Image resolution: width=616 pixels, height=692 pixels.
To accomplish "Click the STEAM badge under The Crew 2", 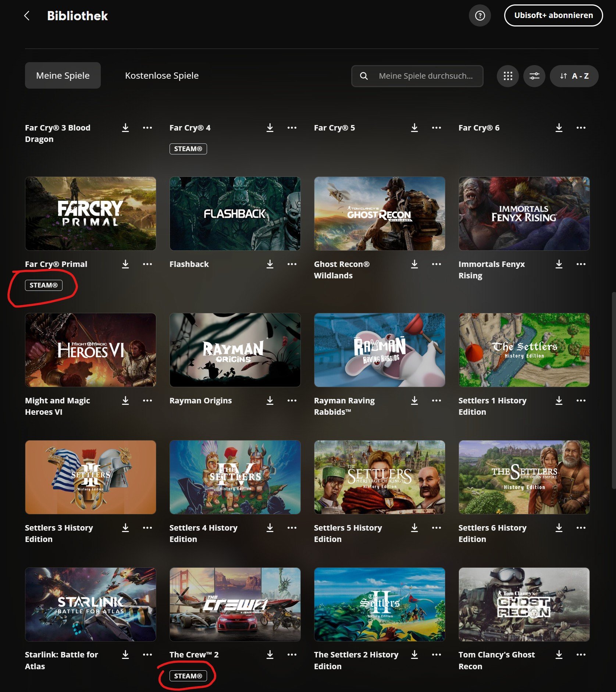I will click(188, 676).
